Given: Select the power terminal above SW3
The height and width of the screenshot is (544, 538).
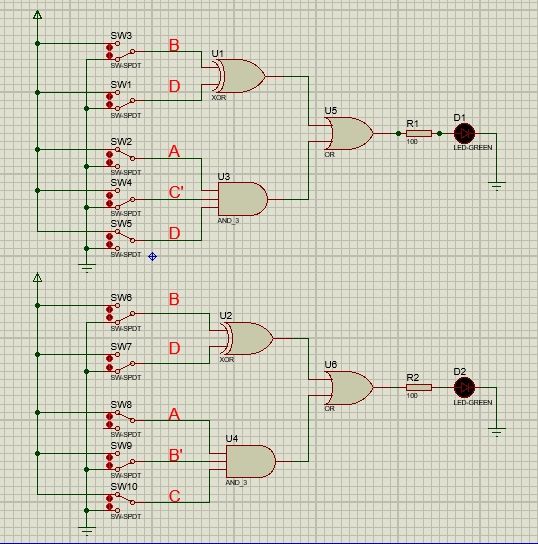Looking at the screenshot, I should tap(37, 15).
